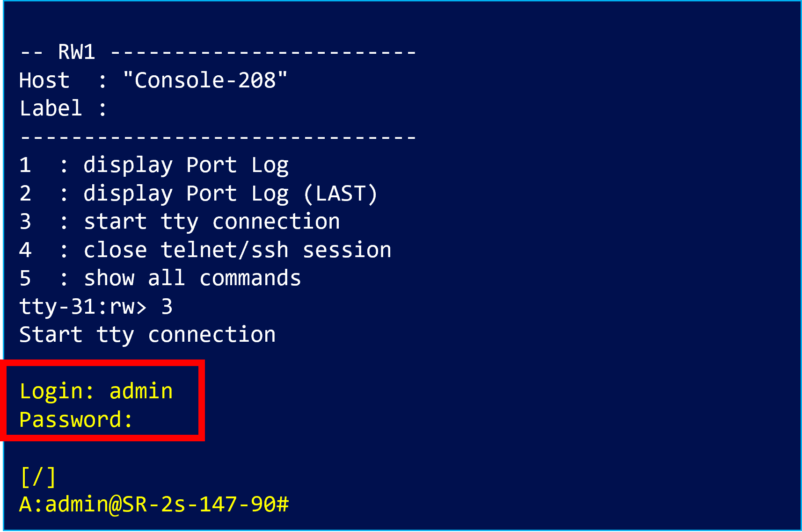Click the Login: label
802x532 pixels.
tap(57, 391)
